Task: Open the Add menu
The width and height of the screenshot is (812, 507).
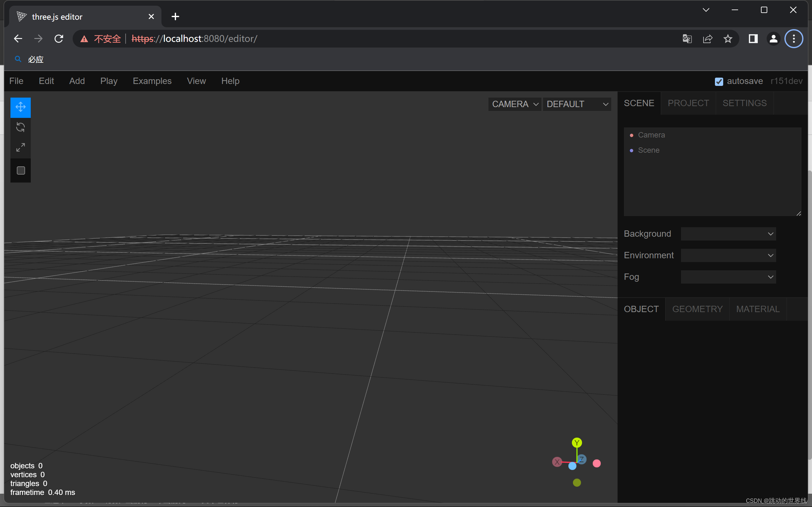Action: pyautogui.click(x=76, y=80)
